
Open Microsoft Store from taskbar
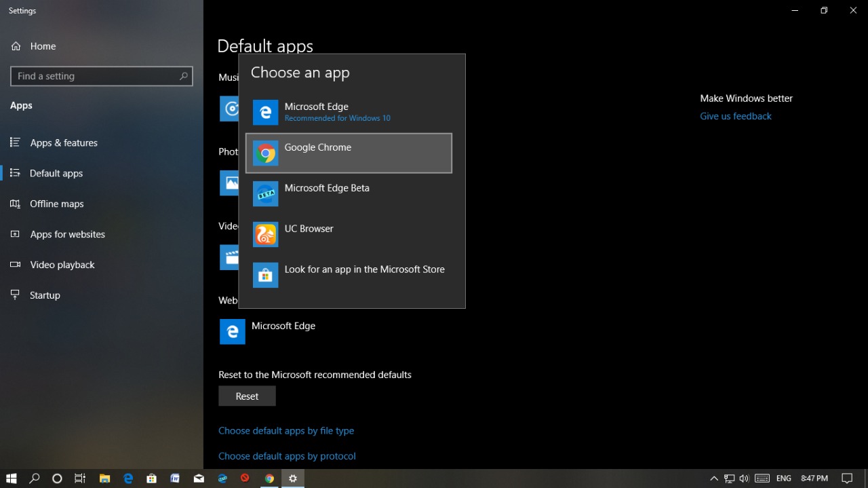pyautogui.click(x=152, y=478)
